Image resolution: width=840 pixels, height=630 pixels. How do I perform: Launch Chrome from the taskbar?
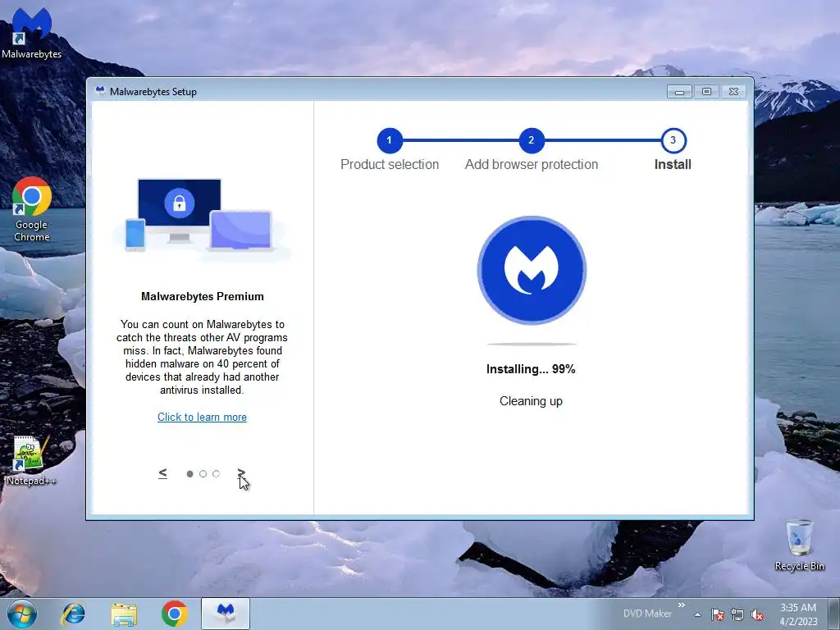[x=174, y=614]
